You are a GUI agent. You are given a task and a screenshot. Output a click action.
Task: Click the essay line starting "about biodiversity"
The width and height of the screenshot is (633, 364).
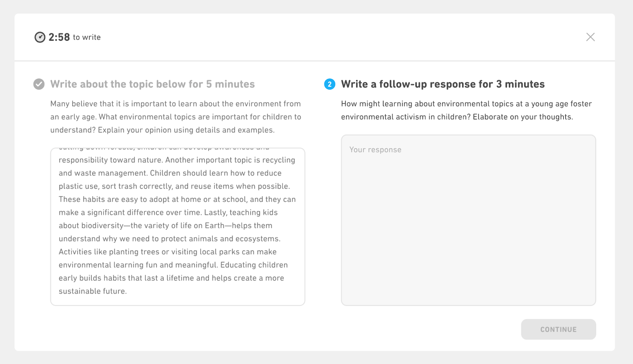point(165,226)
